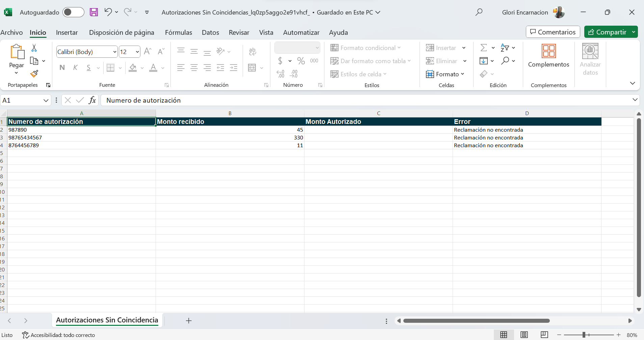The height and width of the screenshot is (340, 644).
Task: Toggle italic K formatting
Action: click(x=75, y=68)
